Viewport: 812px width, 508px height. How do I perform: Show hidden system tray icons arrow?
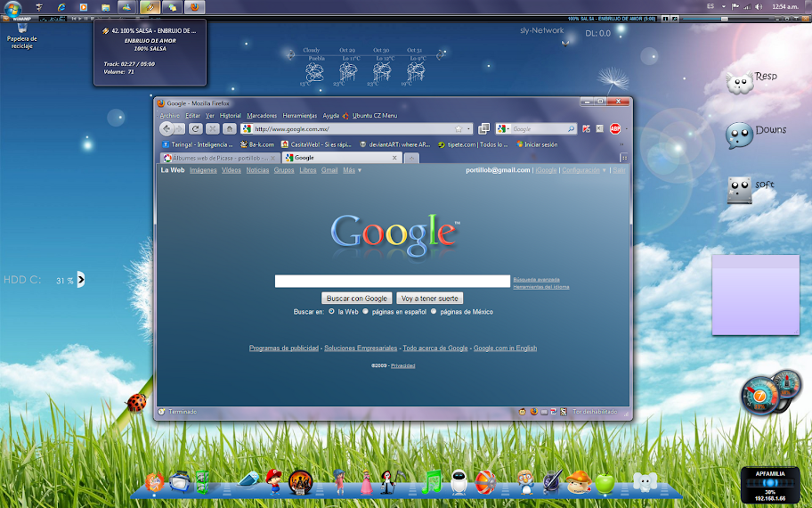click(724, 7)
